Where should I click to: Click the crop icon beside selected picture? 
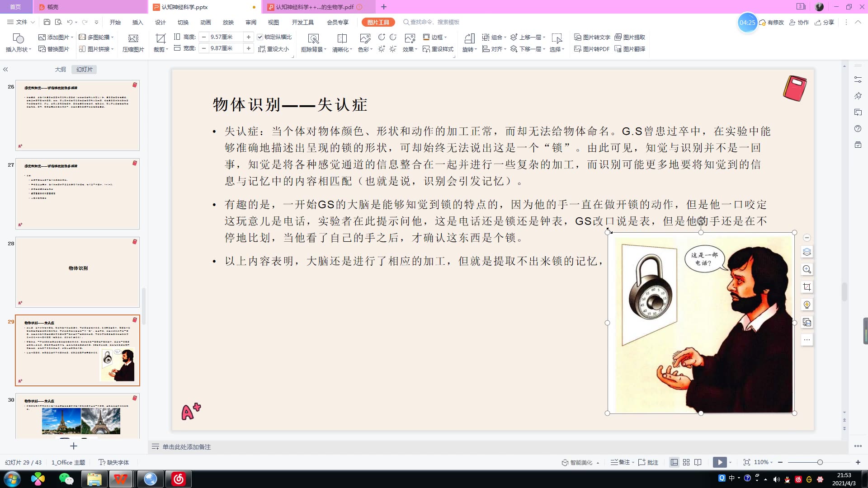pyautogui.click(x=807, y=287)
